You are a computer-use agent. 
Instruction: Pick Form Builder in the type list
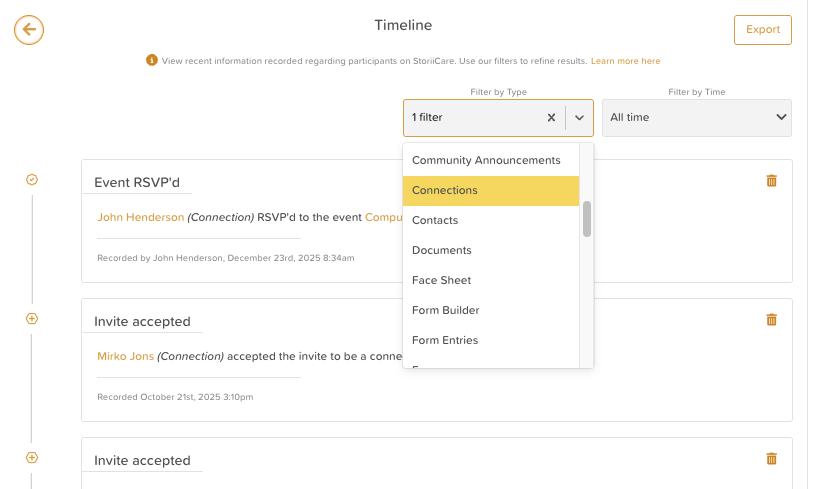[445, 310]
